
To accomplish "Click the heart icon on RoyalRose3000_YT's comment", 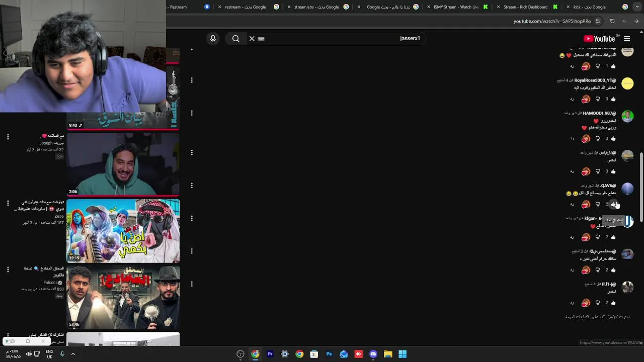I will pos(586,99).
